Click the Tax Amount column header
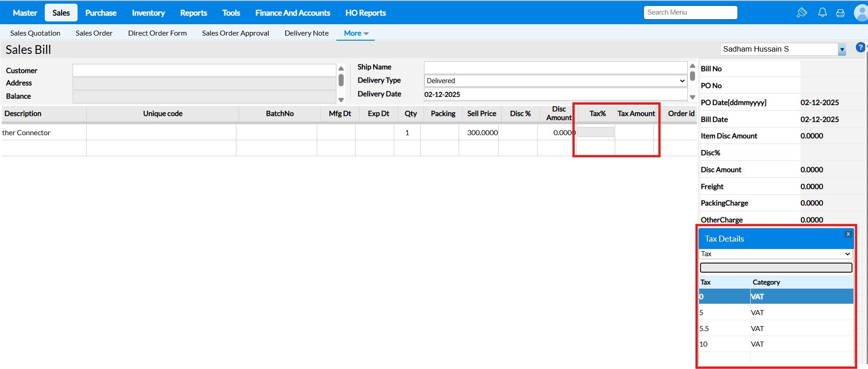868x369 pixels. tap(636, 113)
